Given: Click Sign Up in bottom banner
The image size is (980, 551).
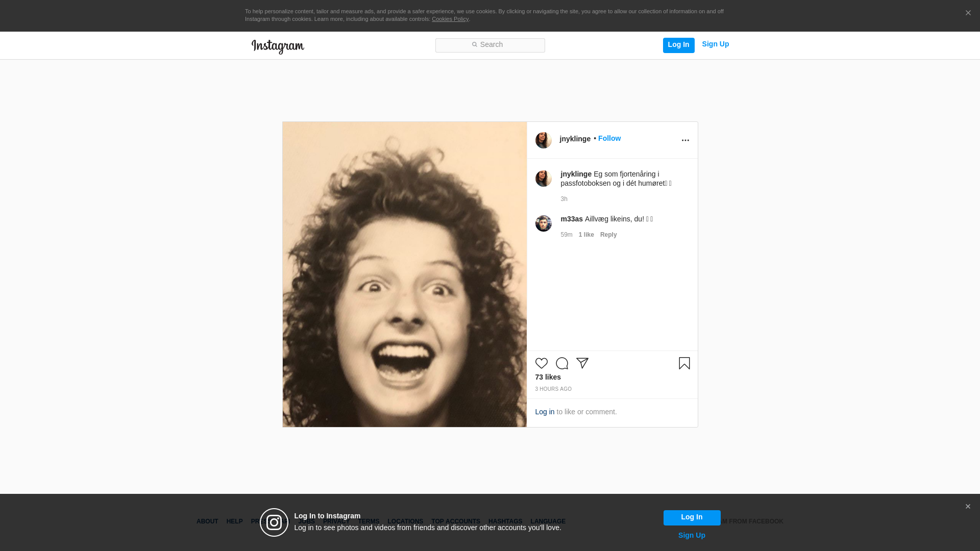Looking at the screenshot, I should point(692,535).
